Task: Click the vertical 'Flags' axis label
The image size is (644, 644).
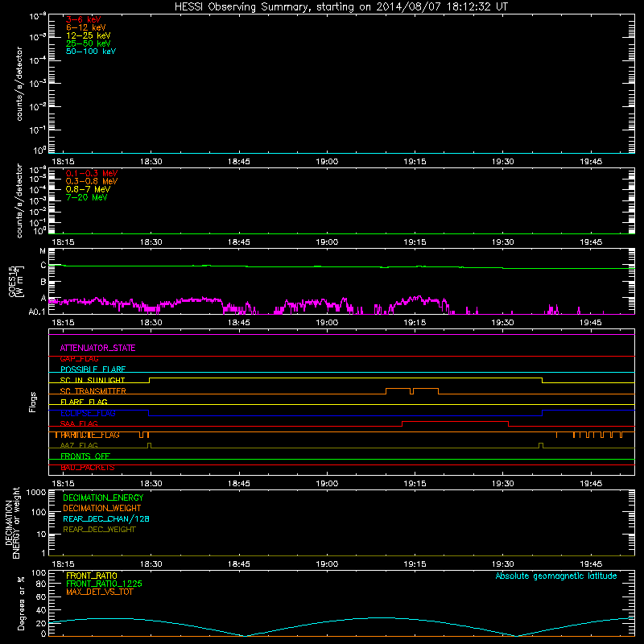Action: click(33, 402)
